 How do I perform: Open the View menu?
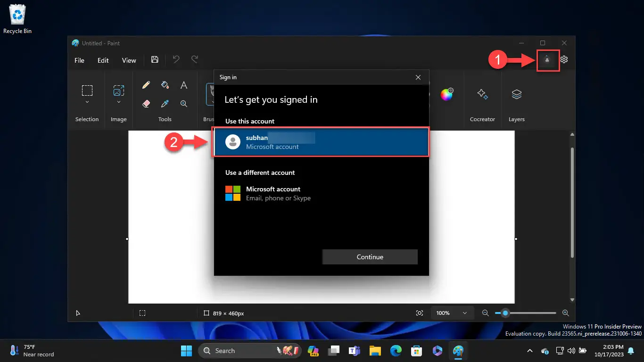pyautogui.click(x=129, y=60)
